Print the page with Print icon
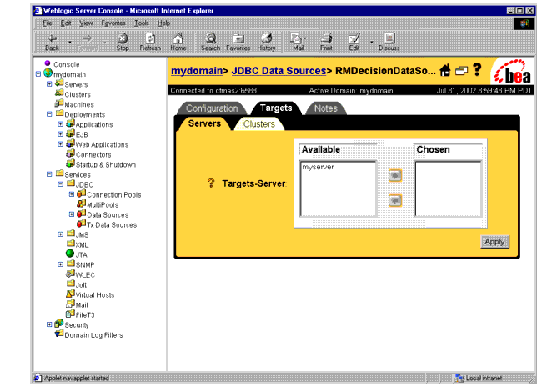This screenshot has height=392, width=542. pyautogui.click(x=326, y=43)
